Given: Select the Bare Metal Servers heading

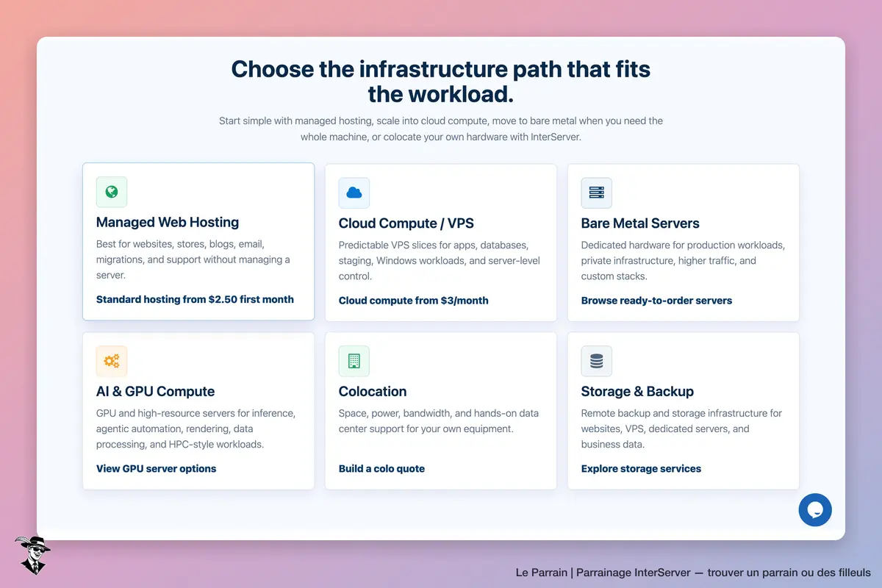Looking at the screenshot, I should [x=640, y=223].
